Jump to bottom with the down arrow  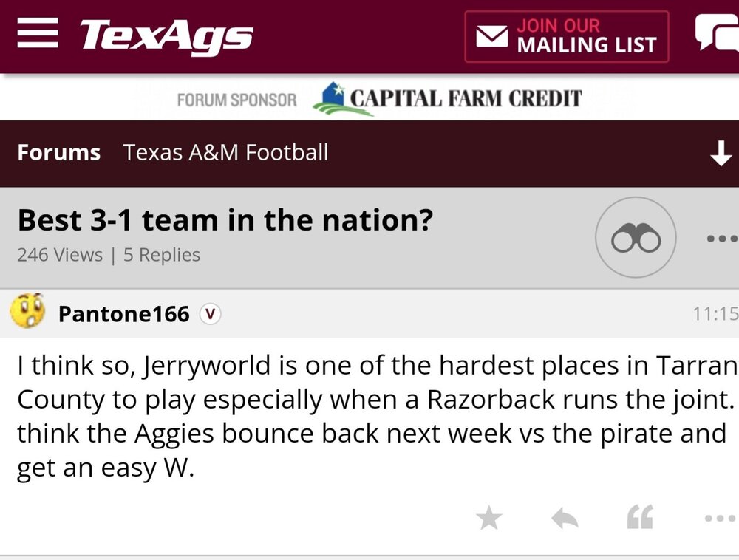pyautogui.click(x=720, y=154)
